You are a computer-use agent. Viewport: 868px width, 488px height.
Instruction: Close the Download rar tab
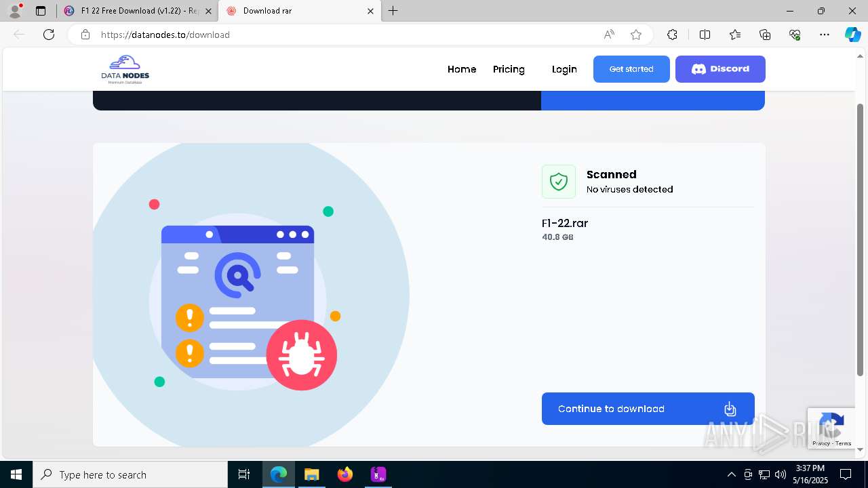click(370, 11)
